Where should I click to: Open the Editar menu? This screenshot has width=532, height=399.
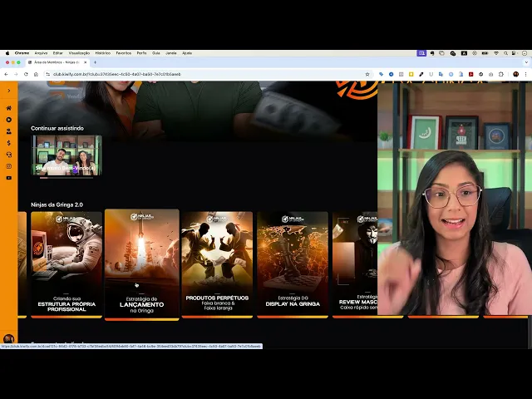[58, 53]
